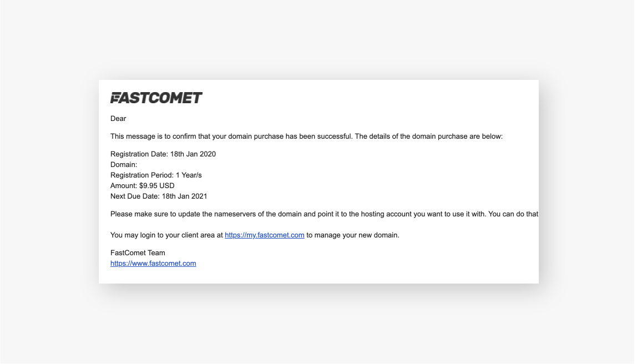
Task: Click the "Registration Period:" label
Action: coord(142,175)
